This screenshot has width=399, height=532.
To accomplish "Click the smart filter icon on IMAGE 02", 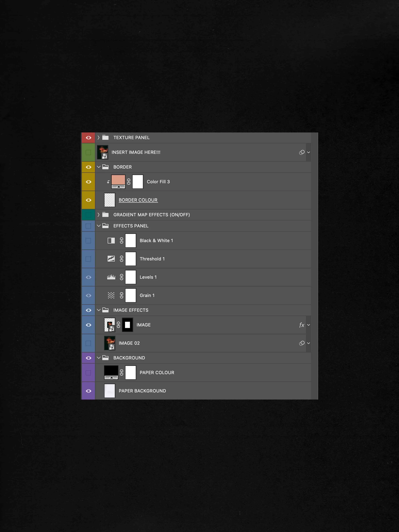I will pos(302,343).
